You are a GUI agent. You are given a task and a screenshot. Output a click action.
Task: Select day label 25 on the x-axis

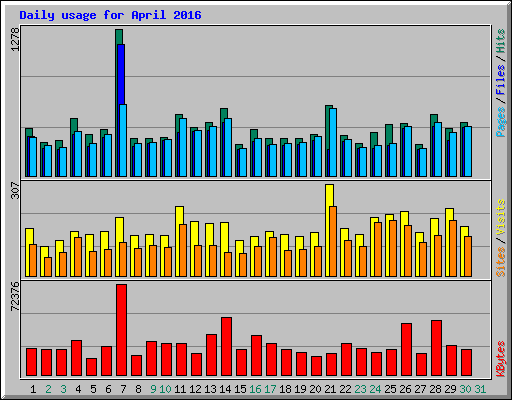coord(390,389)
